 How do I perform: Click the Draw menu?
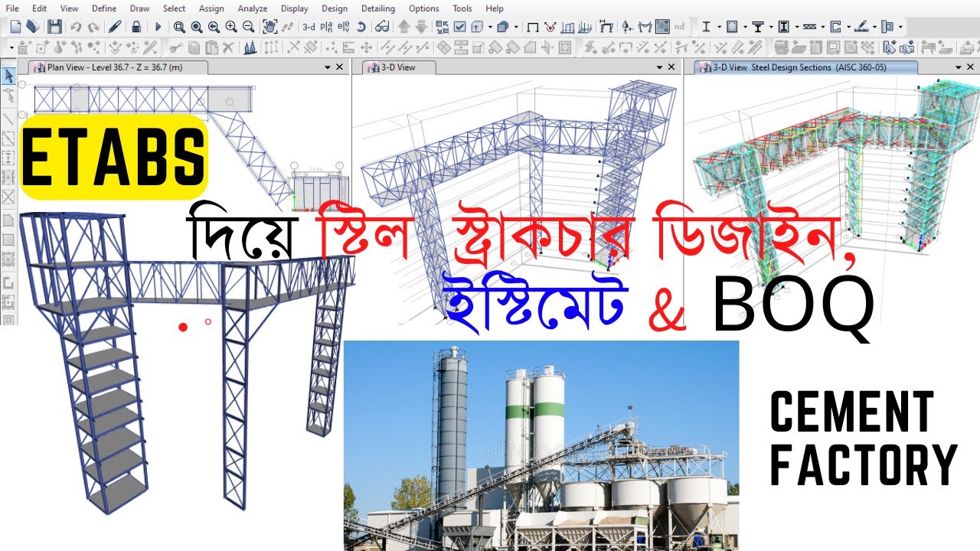[x=140, y=8]
